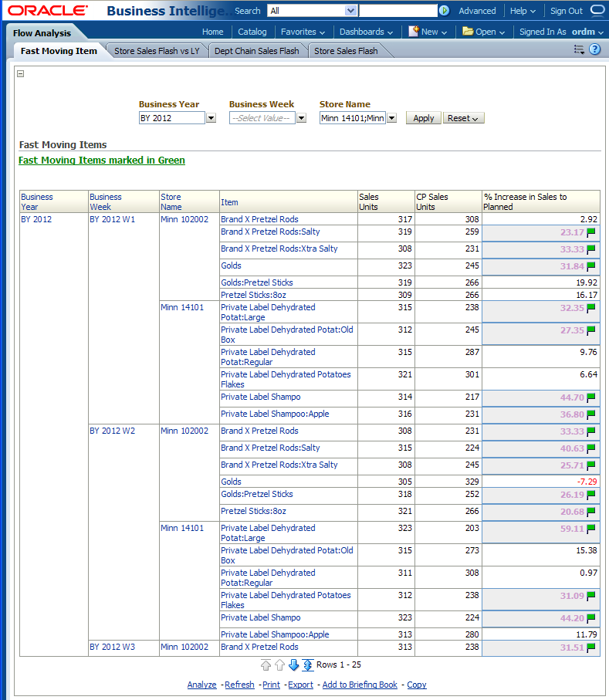Switch to Store Sales Flash vs LY tab

pyautogui.click(x=157, y=51)
